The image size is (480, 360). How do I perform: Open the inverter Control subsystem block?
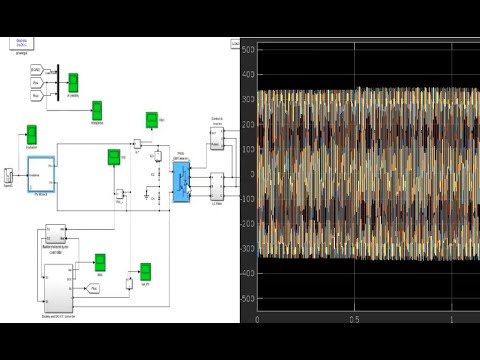(217, 138)
